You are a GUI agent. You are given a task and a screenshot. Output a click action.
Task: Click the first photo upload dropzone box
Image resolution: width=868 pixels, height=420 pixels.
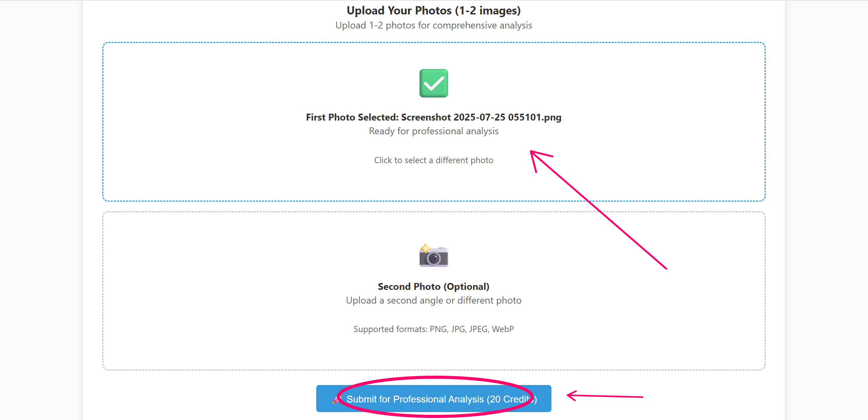pyautogui.click(x=434, y=122)
